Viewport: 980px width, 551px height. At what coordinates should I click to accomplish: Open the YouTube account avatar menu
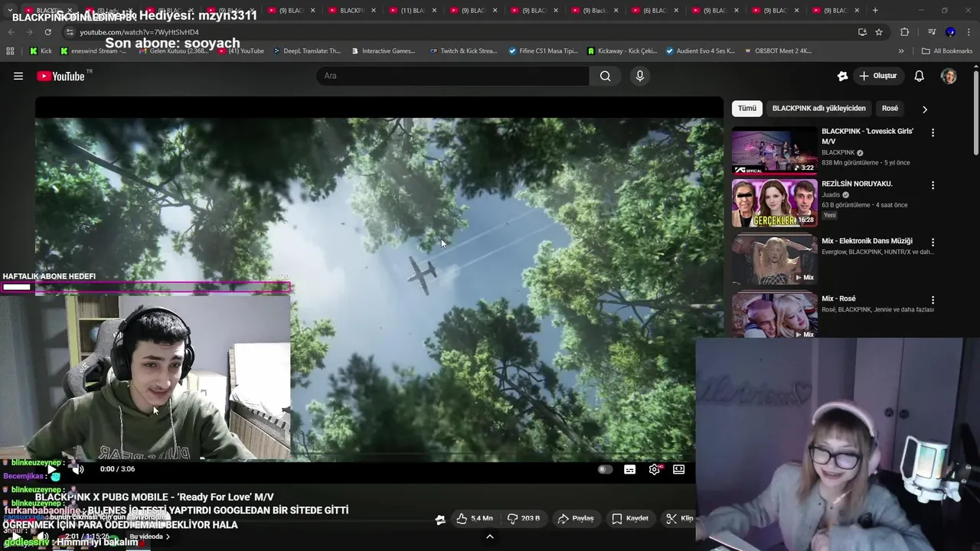pyautogui.click(x=949, y=76)
